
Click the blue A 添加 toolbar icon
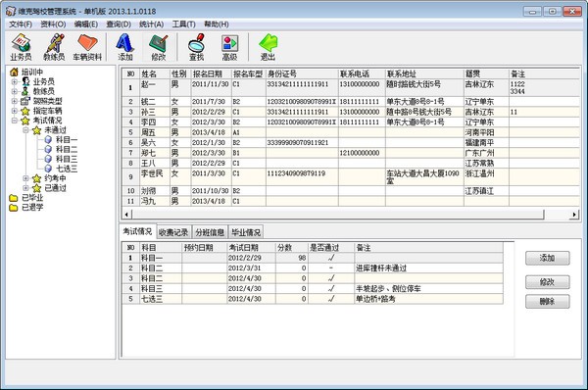124,47
